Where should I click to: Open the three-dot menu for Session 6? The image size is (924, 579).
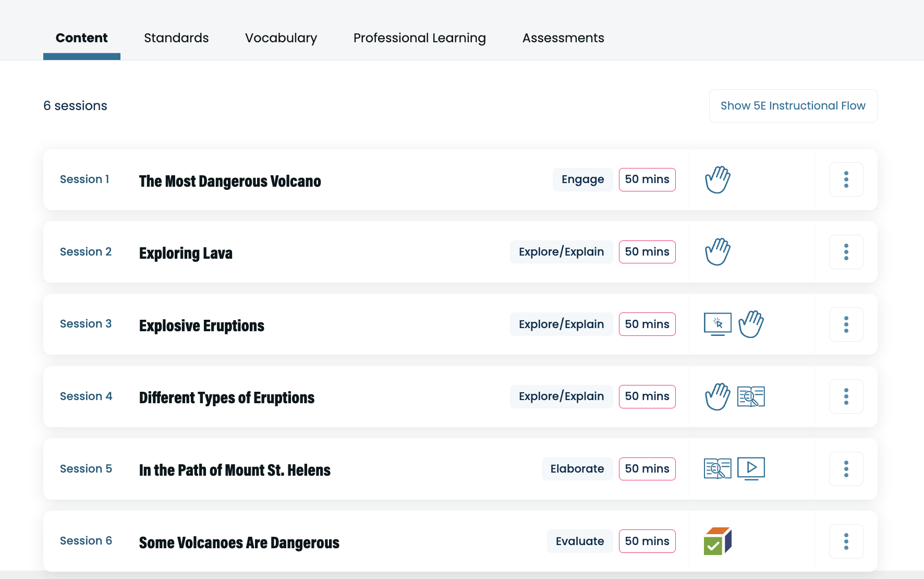point(846,541)
